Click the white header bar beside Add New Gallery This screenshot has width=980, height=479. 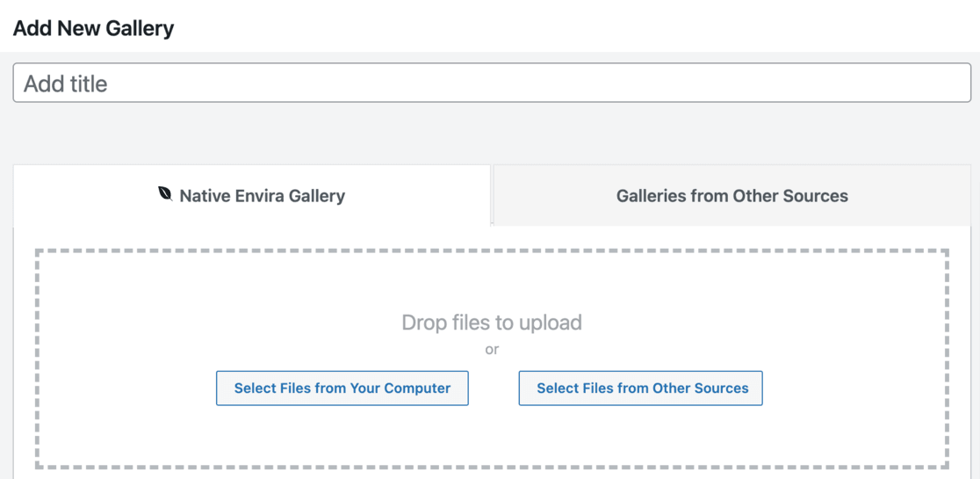(571, 26)
